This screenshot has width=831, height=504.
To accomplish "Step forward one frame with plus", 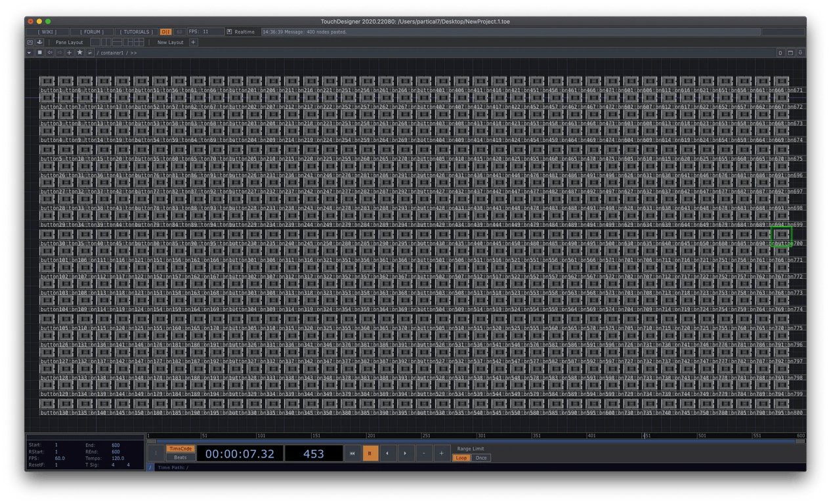I will coord(441,453).
